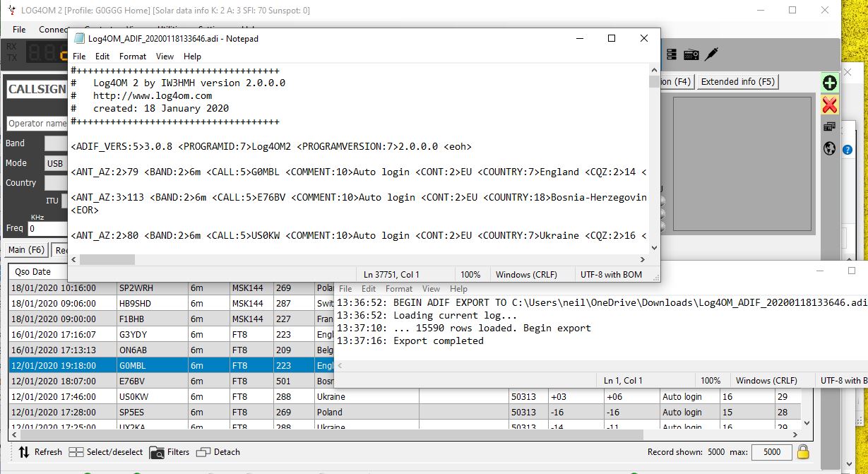
Task: Click ADIF Notepad vertical scrollbar down arrow
Action: pos(653,248)
